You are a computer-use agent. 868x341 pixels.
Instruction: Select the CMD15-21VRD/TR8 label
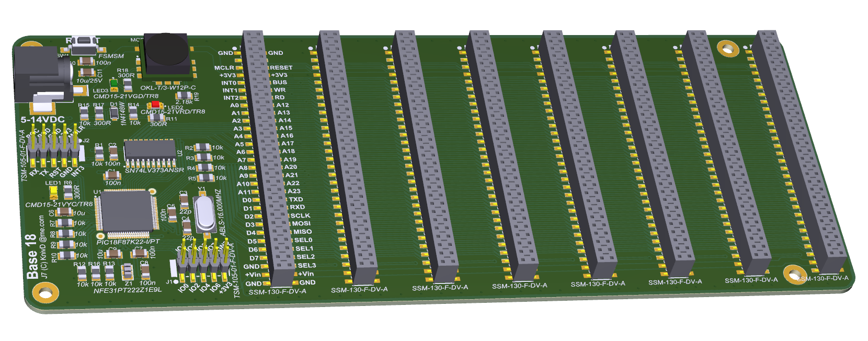pos(173,111)
